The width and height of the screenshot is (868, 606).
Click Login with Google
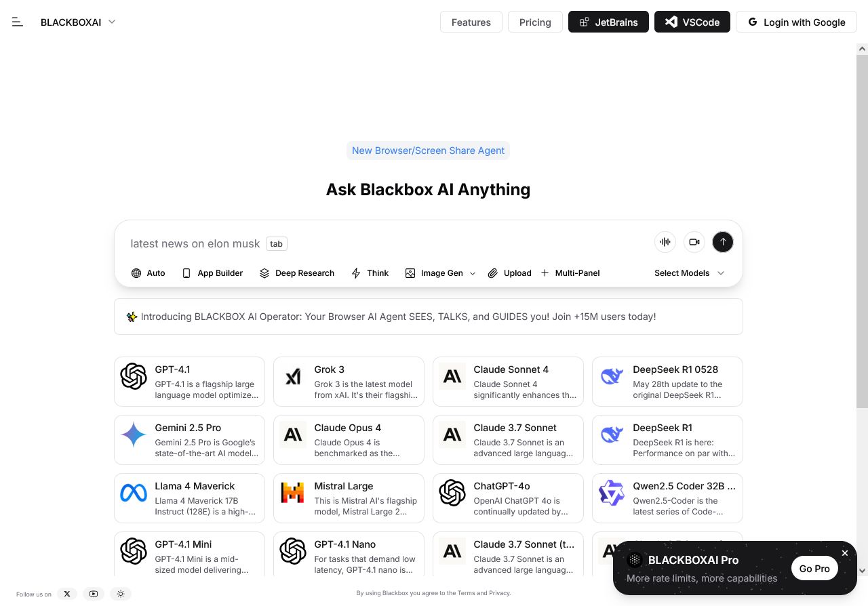(x=796, y=22)
